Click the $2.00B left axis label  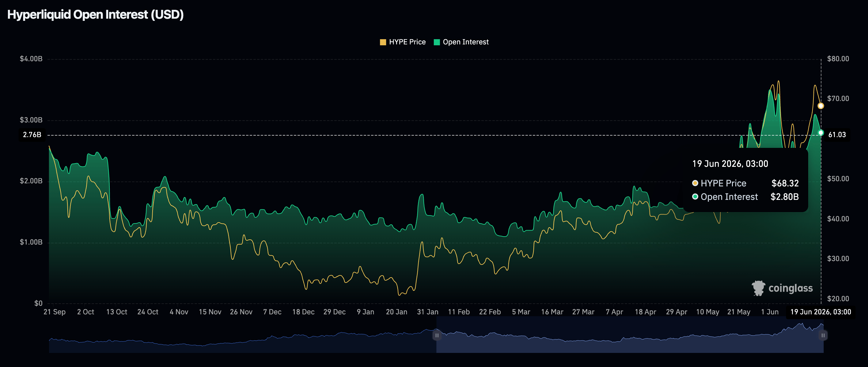31,181
